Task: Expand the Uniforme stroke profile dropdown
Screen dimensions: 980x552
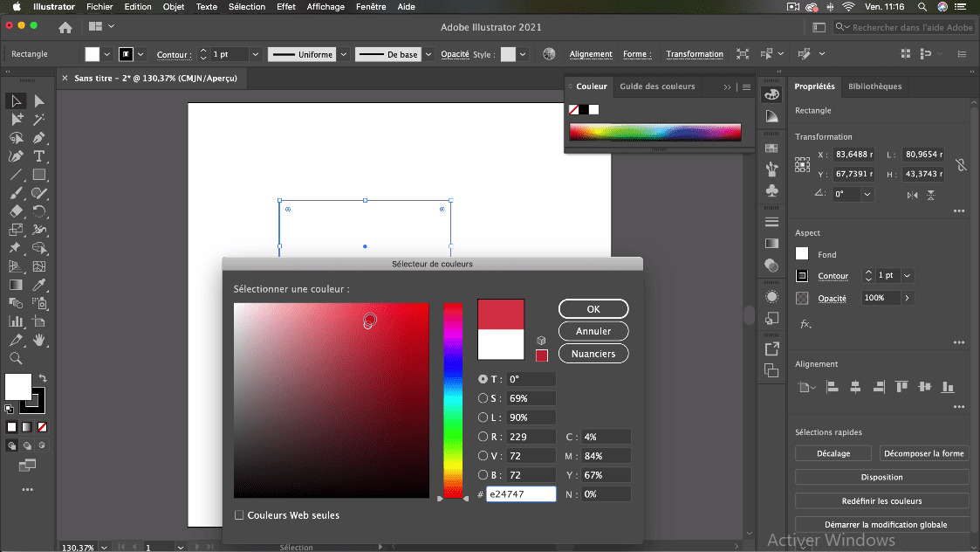Action: (344, 54)
